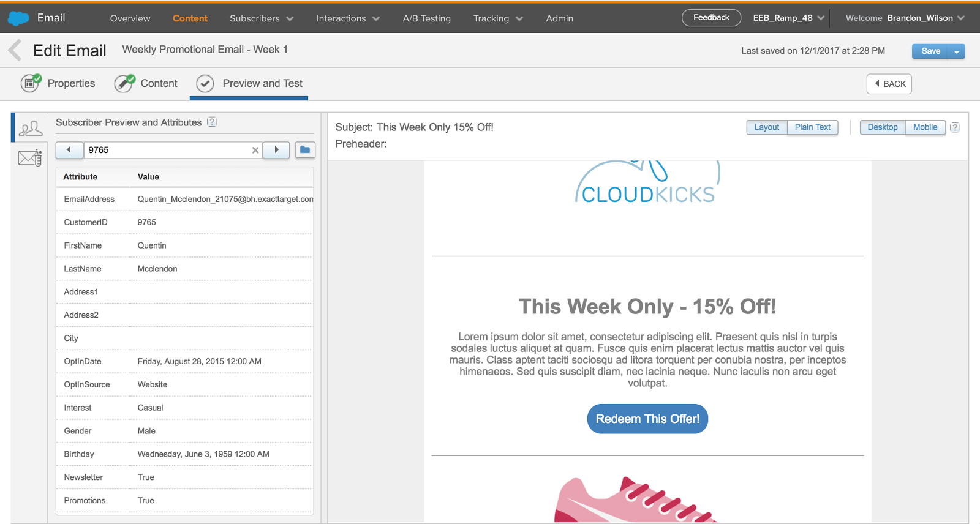This screenshot has width=980, height=524.
Task: Switch preview to Mobile mode
Action: click(x=925, y=127)
